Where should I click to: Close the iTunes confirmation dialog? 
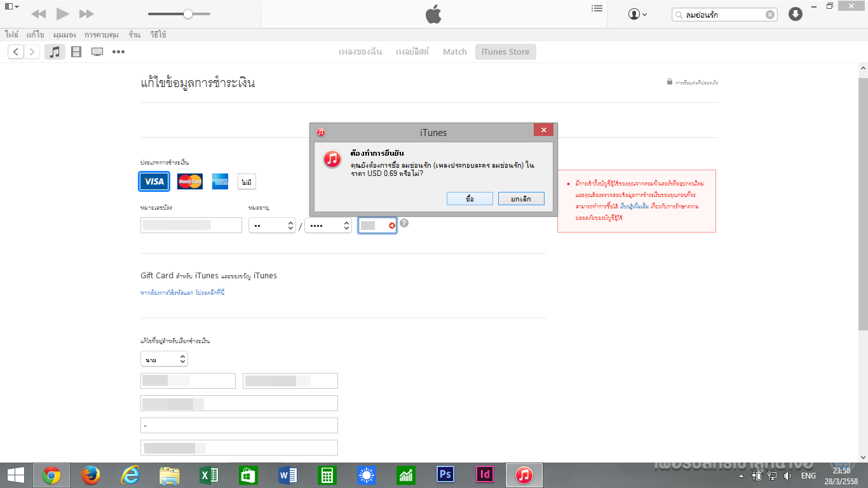click(543, 130)
